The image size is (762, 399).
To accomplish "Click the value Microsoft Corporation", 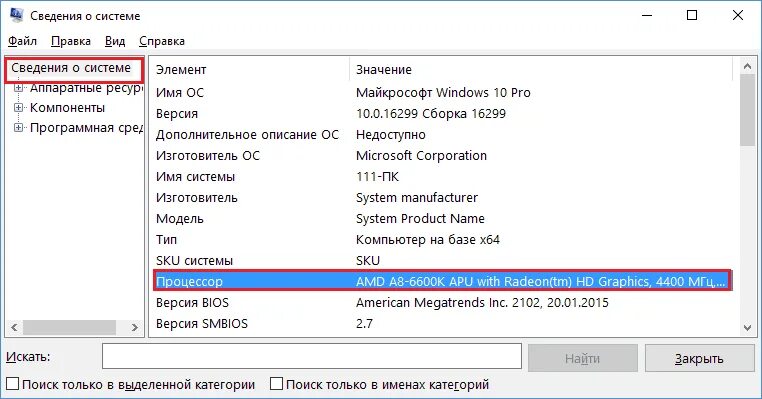I will (421, 156).
